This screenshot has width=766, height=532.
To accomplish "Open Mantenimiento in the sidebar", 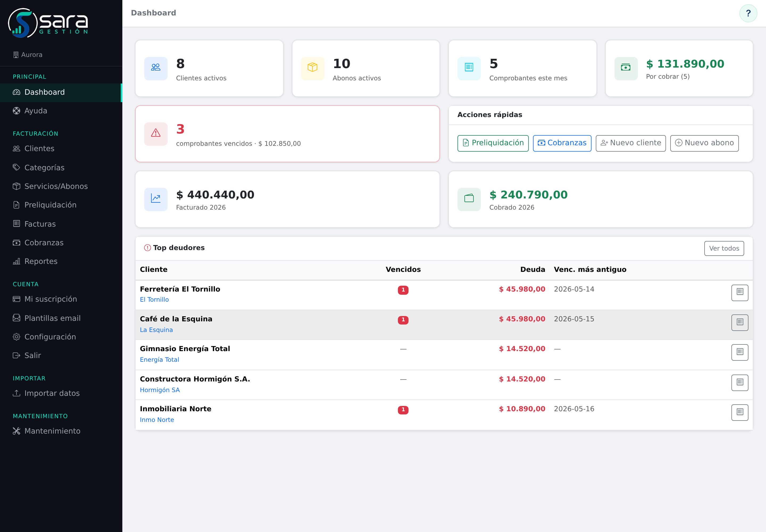I will click(x=61, y=431).
